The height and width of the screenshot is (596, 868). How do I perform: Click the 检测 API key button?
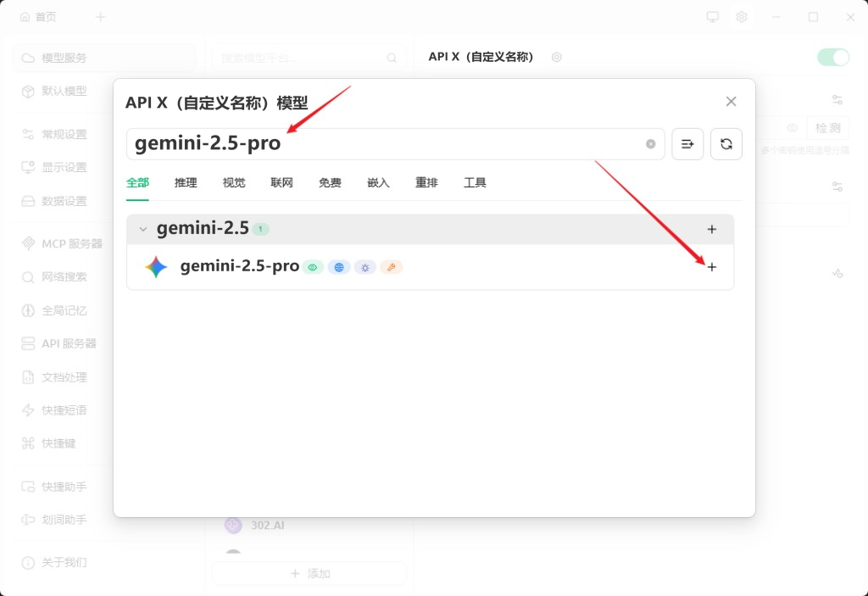click(827, 128)
